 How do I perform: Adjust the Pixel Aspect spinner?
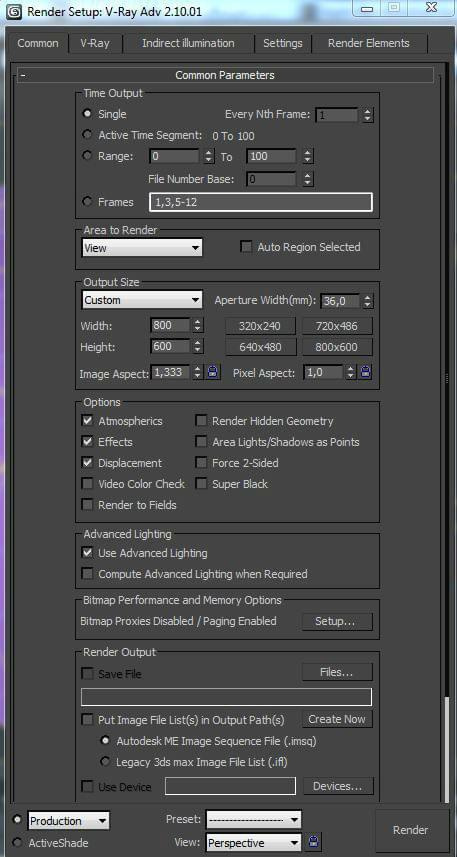[x=350, y=373]
